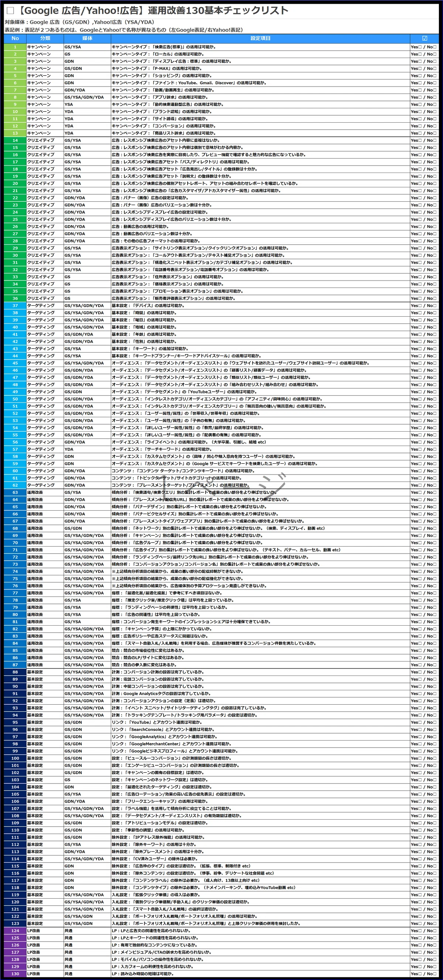
Task: Check No box for row 106 フリークエンシーキャップ
Action: coord(435,802)
